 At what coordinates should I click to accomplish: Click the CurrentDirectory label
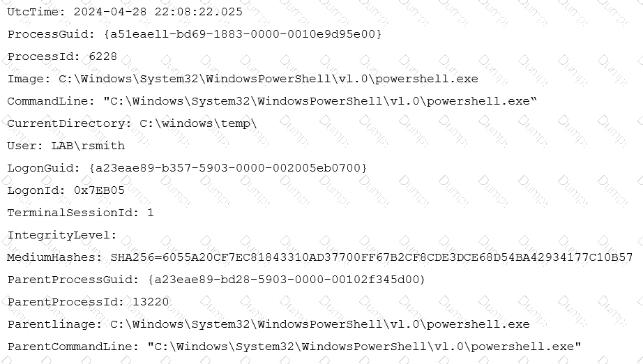point(70,123)
